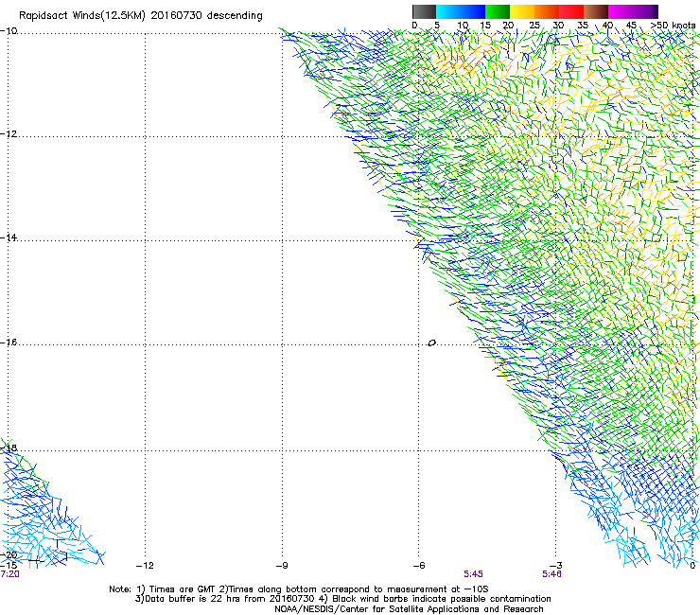This screenshot has height=615, width=700.
Task: Click the dark purple 45-50 knots color segment
Action: (645, 11)
